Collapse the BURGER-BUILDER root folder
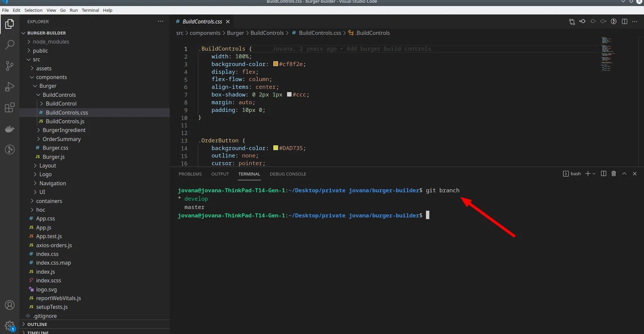This screenshot has height=334, width=644. (x=95, y=33)
